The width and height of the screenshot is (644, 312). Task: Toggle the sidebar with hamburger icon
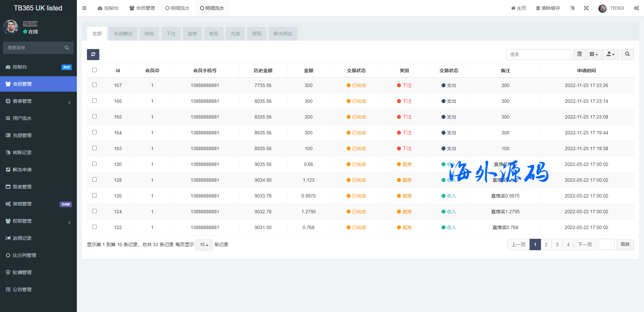(x=85, y=8)
